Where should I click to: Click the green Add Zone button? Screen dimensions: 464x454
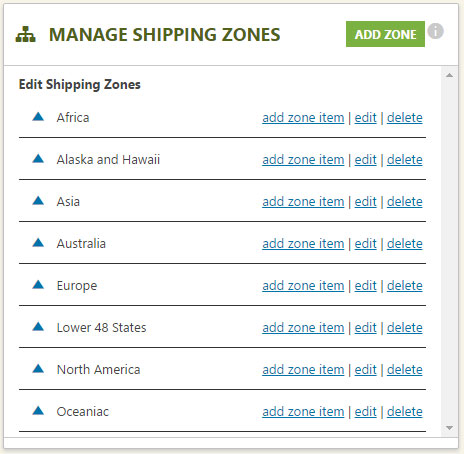[385, 34]
